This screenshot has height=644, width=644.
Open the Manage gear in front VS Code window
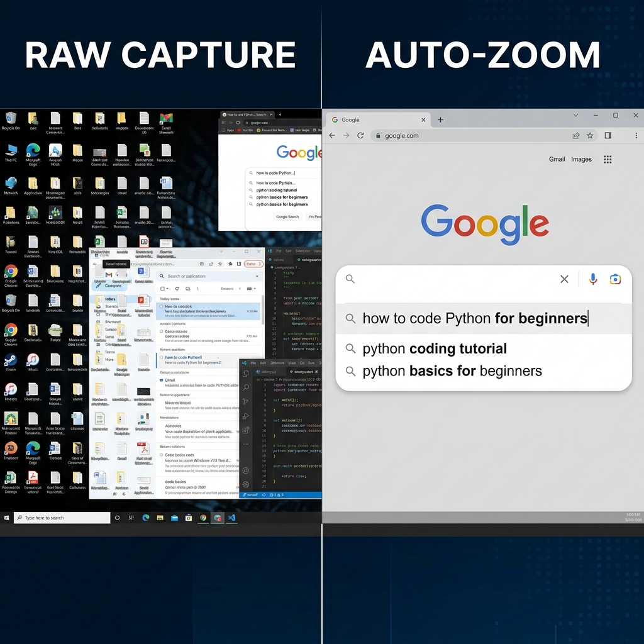tap(246, 484)
